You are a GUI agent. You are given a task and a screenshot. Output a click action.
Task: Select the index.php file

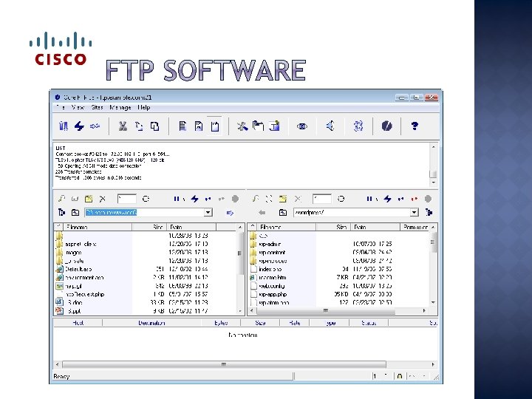pyautogui.click(x=270, y=269)
